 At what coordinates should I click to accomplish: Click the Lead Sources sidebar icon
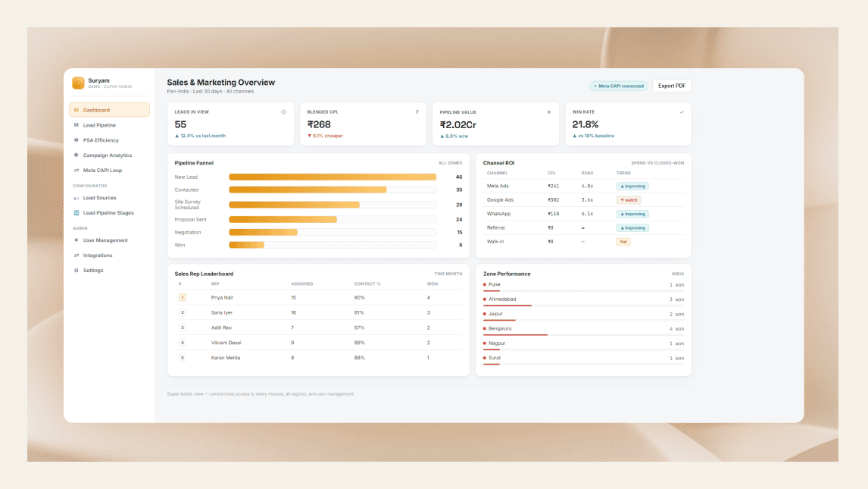(76, 198)
